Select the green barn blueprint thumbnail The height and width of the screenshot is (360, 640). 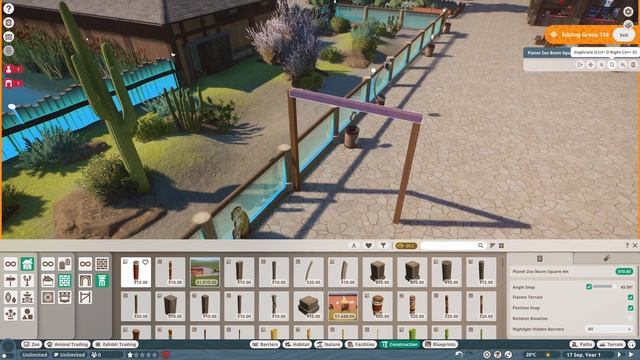point(205,272)
